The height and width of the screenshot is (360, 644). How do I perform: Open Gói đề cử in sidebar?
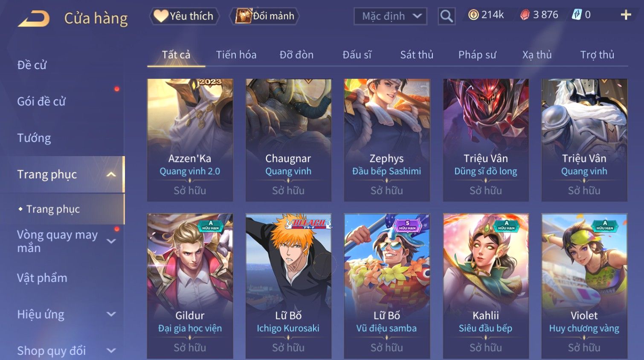pyautogui.click(x=41, y=102)
